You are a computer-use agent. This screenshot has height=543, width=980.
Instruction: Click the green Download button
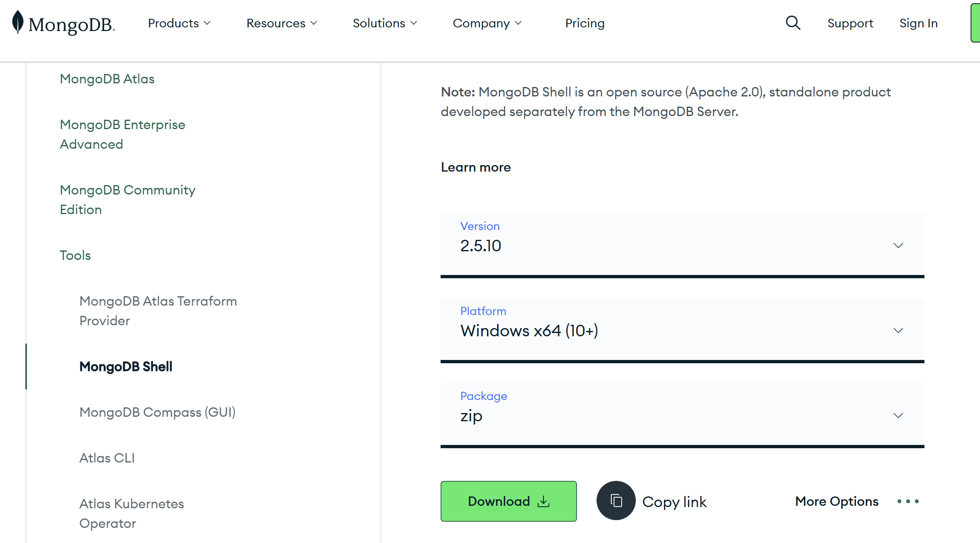tap(508, 501)
